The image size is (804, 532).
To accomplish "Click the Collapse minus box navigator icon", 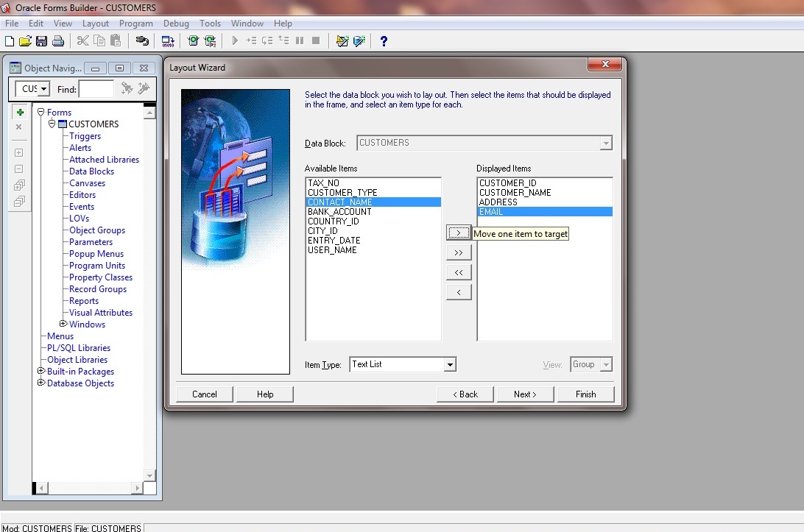I will pos(19,169).
